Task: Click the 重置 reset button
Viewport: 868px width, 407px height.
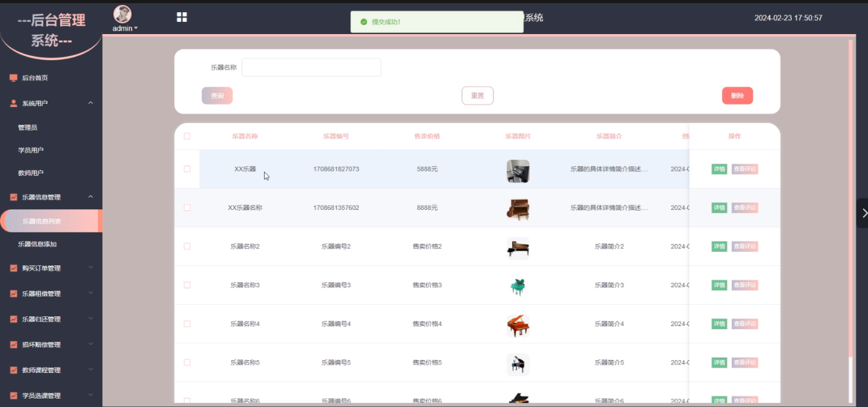Action: pos(477,96)
